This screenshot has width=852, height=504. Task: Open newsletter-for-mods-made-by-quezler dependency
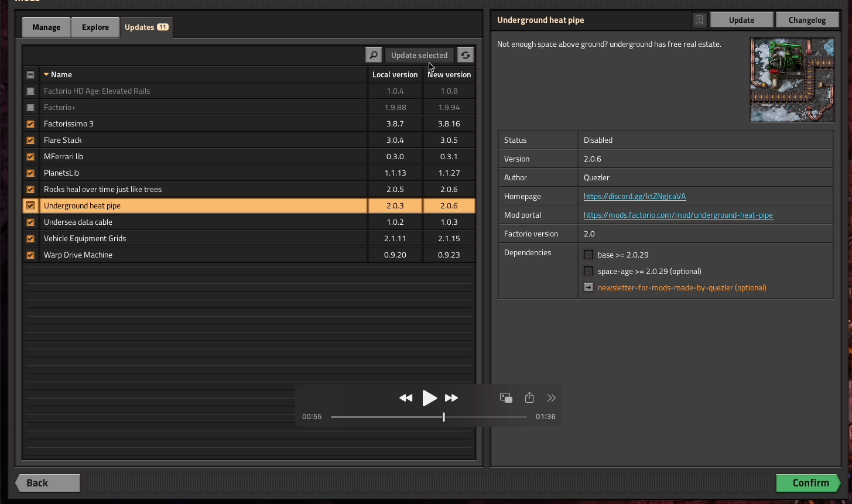682,287
